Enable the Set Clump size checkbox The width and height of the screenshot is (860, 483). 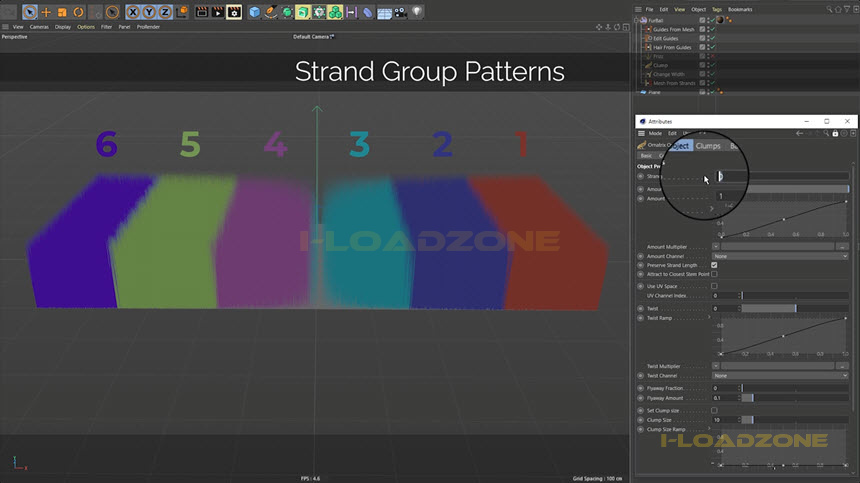(x=714, y=411)
